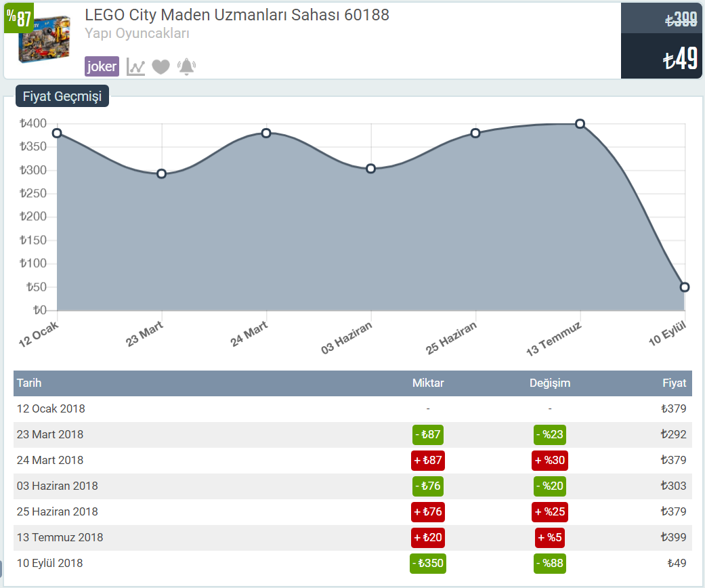Image resolution: width=705 pixels, height=588 pixels.
Task: Click the ₺49 price in 10 Eylül row
Action: pos(677,563)
